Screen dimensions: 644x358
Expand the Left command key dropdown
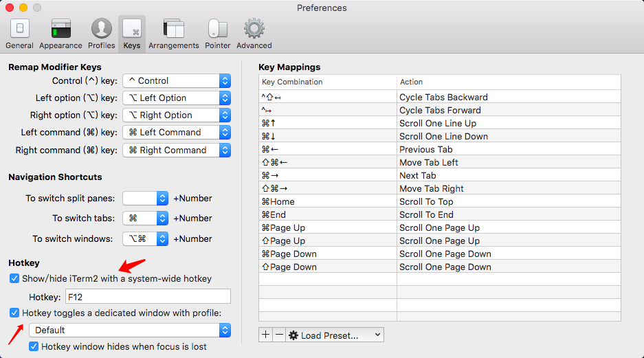177,133
